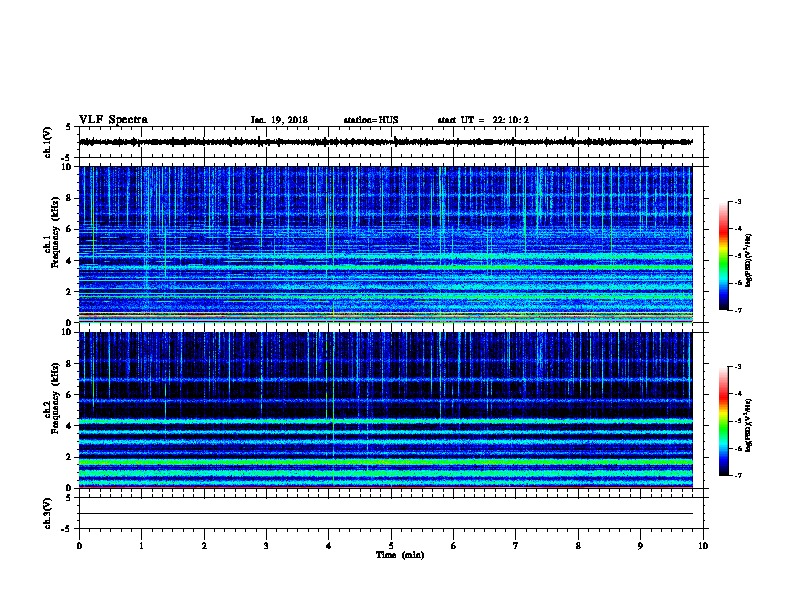
Task: Click the 'VLF Spectra' title text
Action: (113, 120)
